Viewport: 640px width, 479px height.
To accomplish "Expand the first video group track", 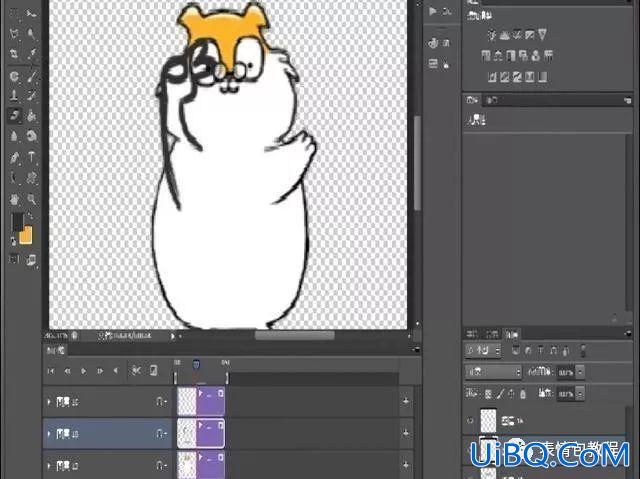I will click(x=49, y=402).
